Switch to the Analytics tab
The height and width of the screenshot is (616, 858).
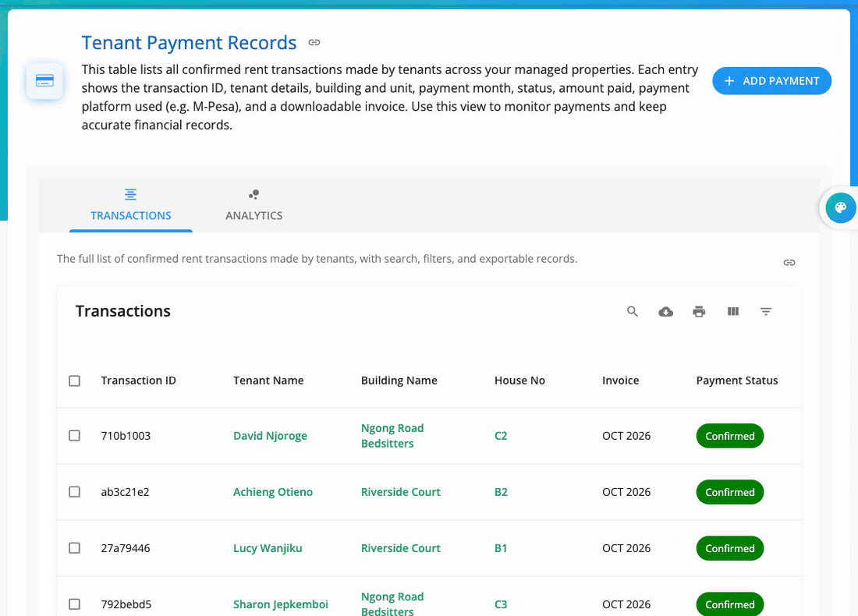pos(254,205)
